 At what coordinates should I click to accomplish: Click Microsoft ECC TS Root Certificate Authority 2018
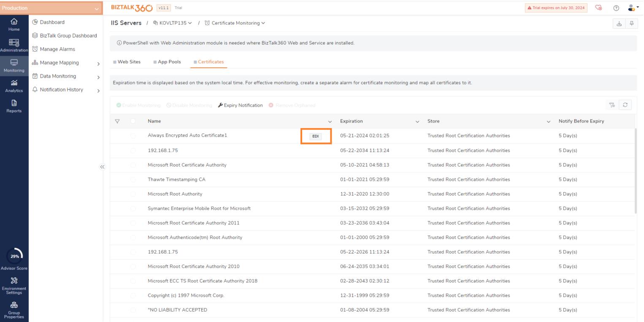(x=202, y=281)
